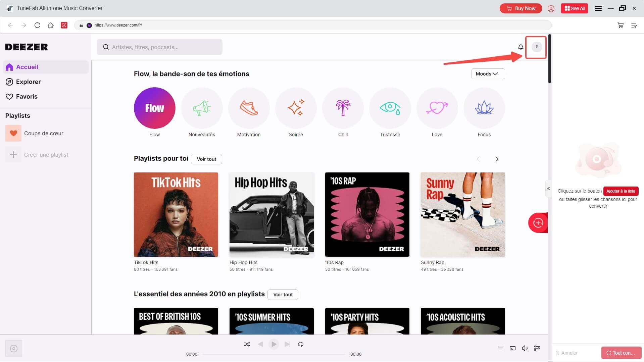Click the Tout convertir button
This screenshot has height=362, width=644.
point(621,353)
